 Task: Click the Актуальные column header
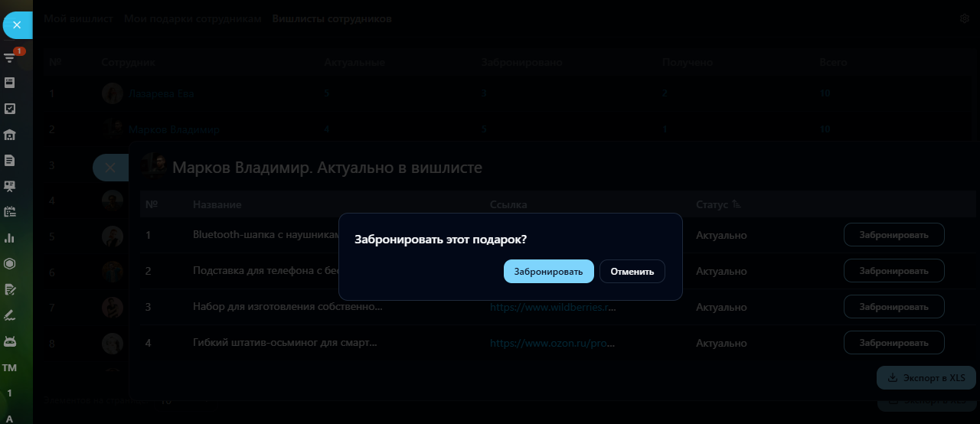click(x=354, y=62)
